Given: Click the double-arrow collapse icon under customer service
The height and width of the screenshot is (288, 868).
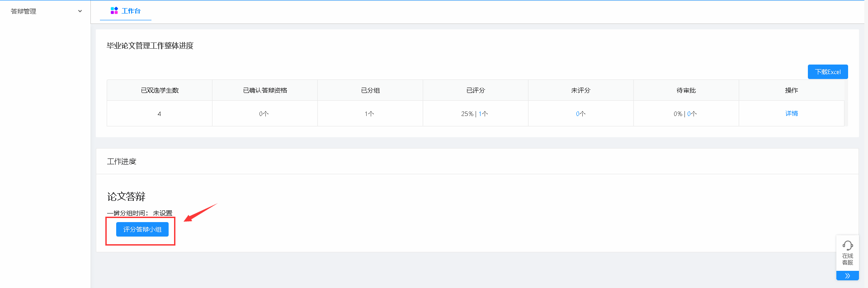Looking at the screenshot, I should click(x=848, y=276).
